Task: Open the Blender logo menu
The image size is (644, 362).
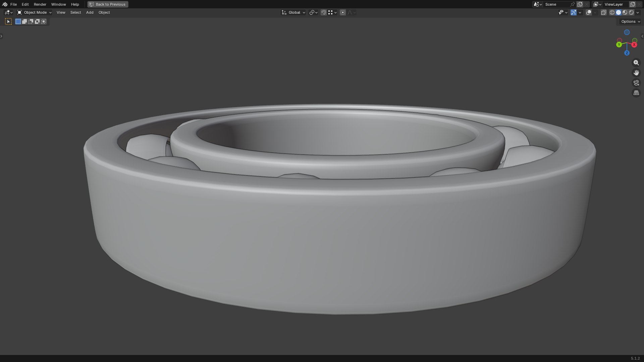Action: pyautogui.click(x=5, y=4)
